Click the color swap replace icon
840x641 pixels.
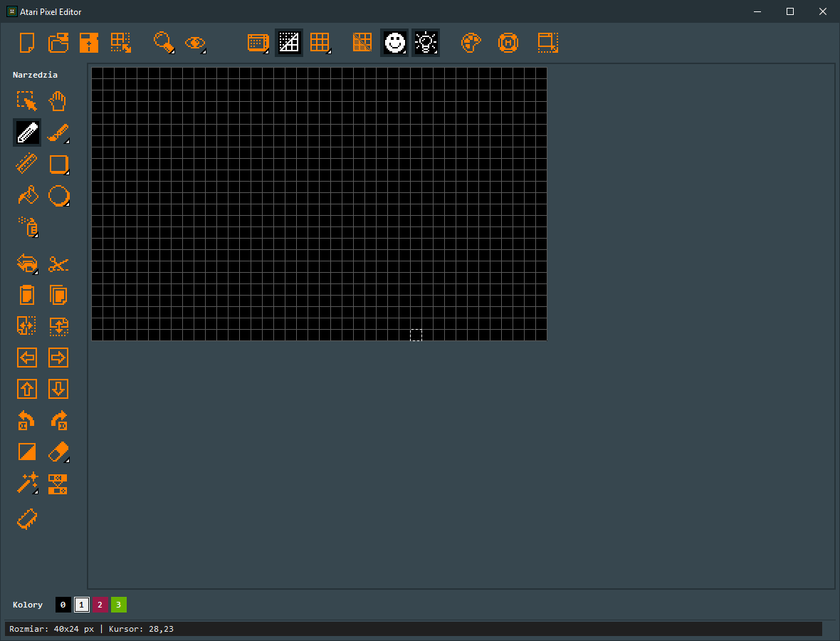click(x=58, y=484)
